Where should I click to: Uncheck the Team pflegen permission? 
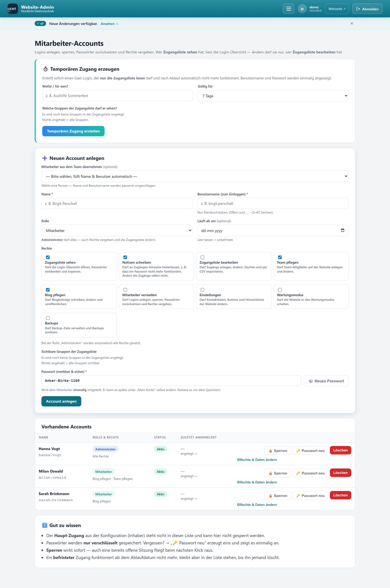click(280, 257)
